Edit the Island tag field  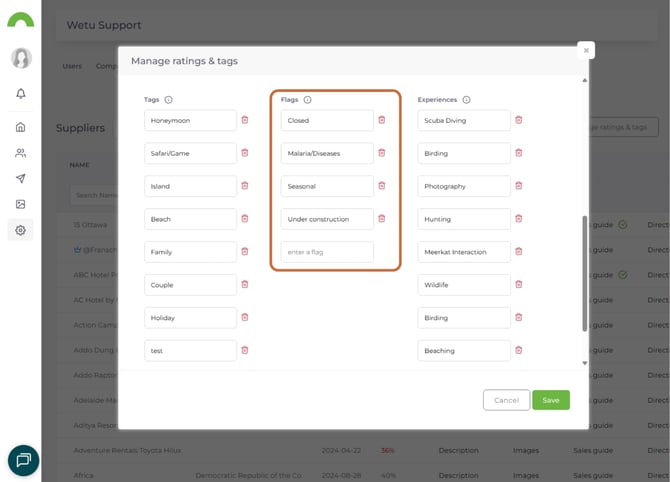tap(190, 186)
